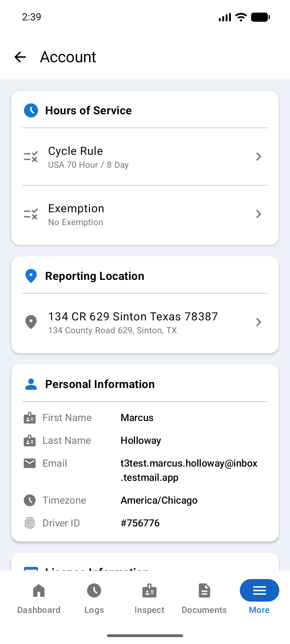Tap the home indicator bar
Viewport: 290px width, 644px height.
pyautogui.click(x=145, y=636)
